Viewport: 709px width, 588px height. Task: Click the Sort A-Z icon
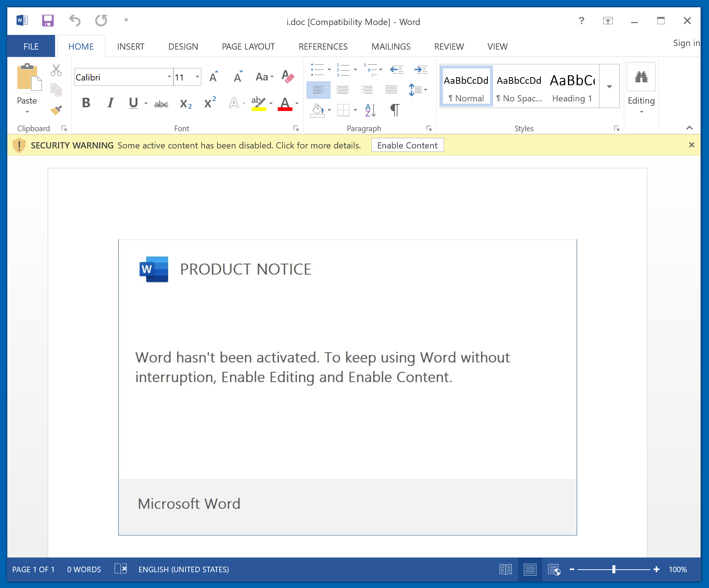pyautogui.click(x=370, y=110)
